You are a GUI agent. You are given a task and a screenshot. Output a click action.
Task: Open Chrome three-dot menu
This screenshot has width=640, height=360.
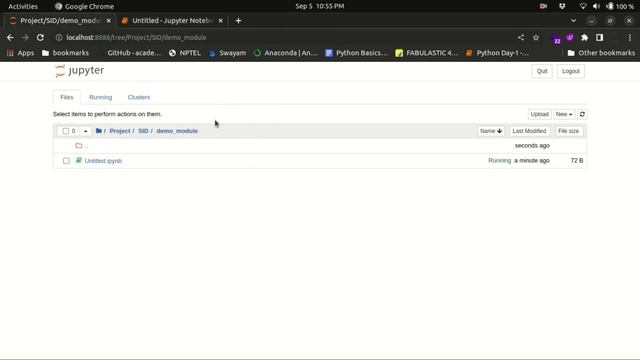(630, 38)
